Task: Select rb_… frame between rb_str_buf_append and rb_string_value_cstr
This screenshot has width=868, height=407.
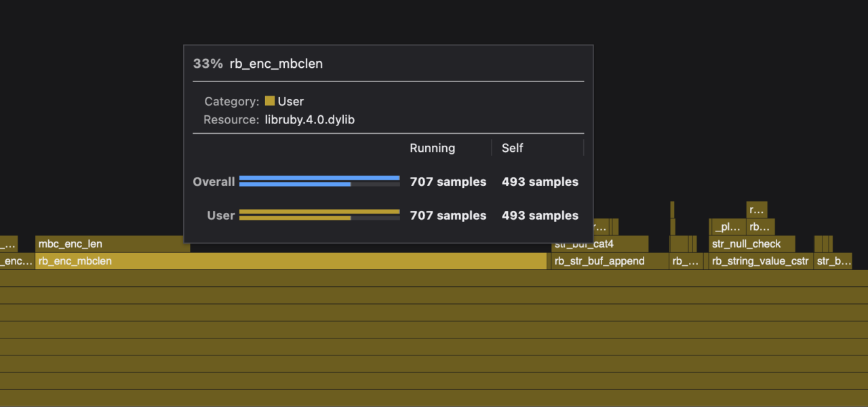Action: tap(686, 261)
